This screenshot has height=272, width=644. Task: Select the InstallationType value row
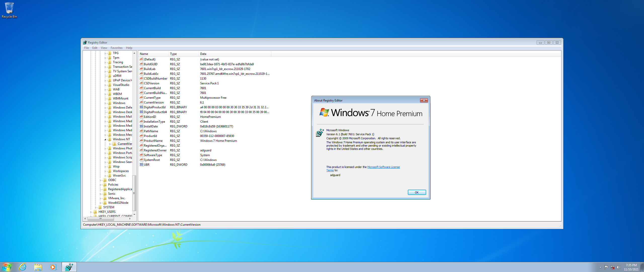click(x=205, y=121)
